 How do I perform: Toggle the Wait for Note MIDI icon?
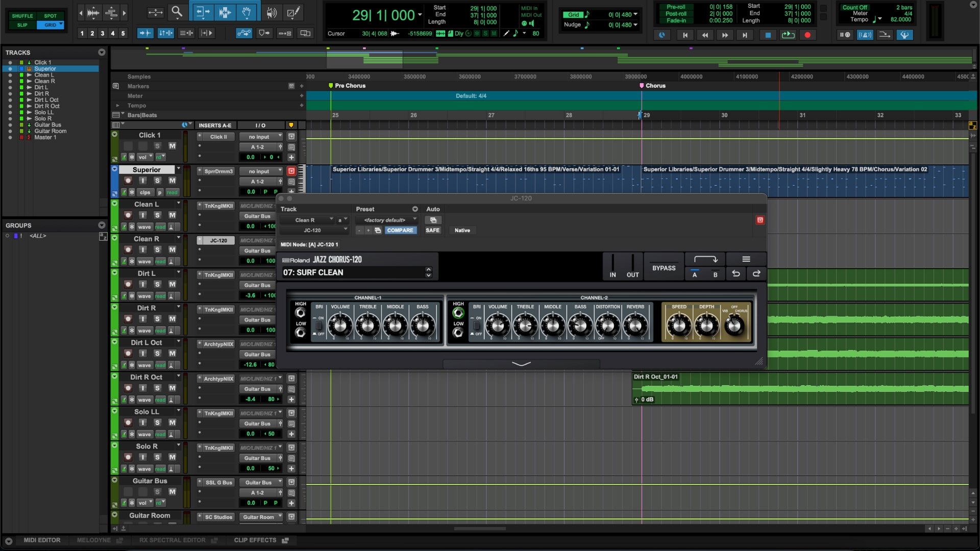click(x=845, y=35)
